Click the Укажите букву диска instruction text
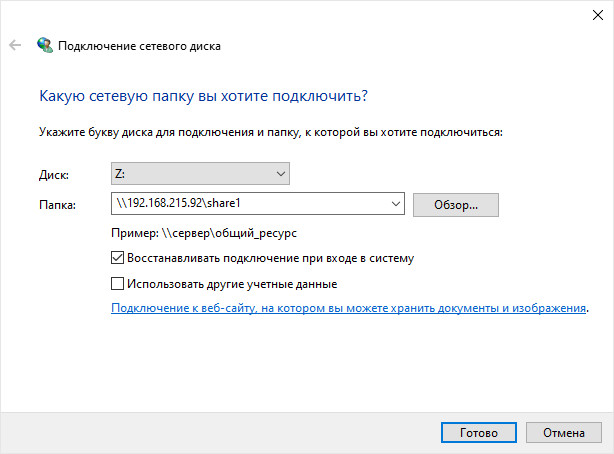 click(x=271, y=132)
